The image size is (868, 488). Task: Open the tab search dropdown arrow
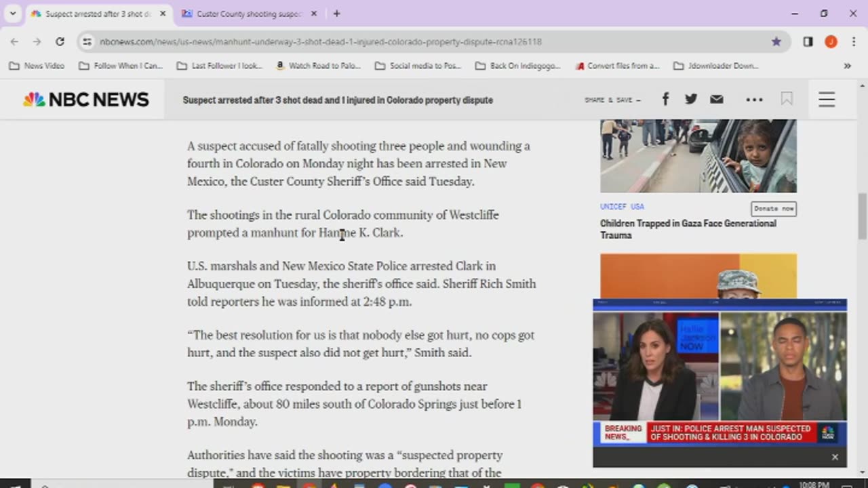(13, 14)
